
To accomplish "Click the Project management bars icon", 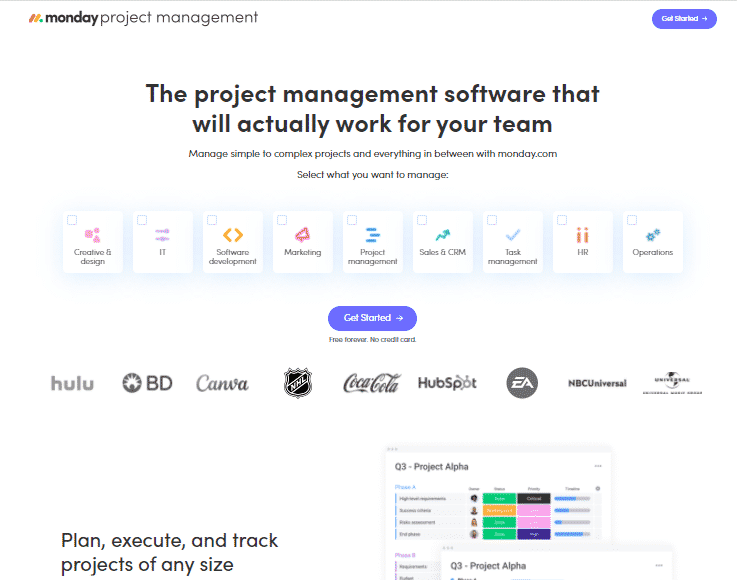I will point(372,235).
